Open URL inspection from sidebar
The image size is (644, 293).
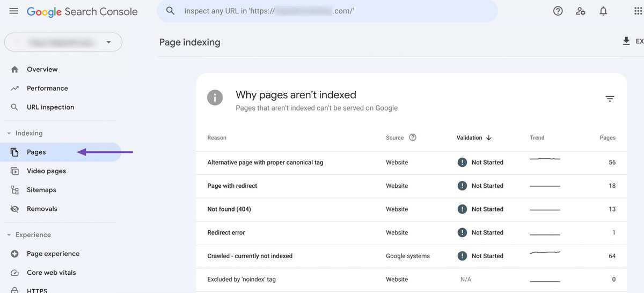pyautogui.click(x=50, y=107)
